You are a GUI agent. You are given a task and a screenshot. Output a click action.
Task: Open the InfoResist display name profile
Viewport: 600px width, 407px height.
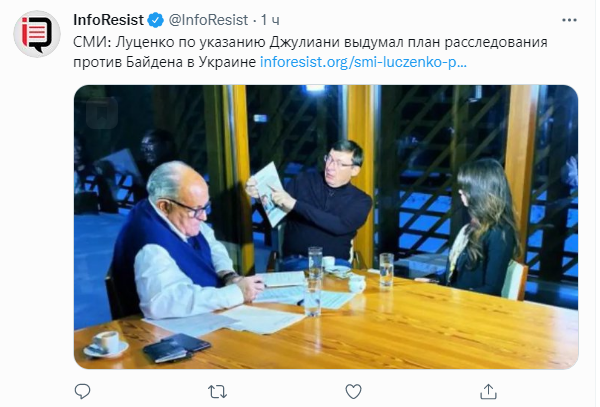pyautogui.click(x=108, y=20)
